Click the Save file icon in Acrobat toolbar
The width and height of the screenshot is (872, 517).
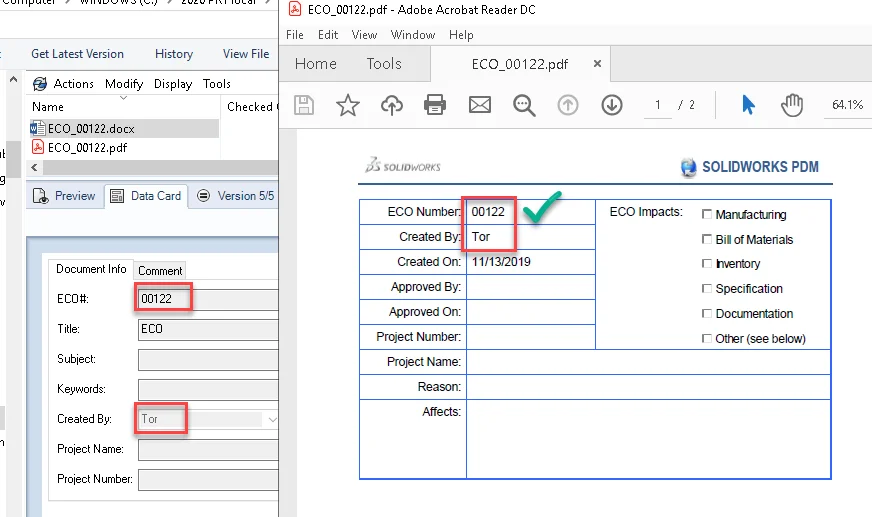pos(304,105)
